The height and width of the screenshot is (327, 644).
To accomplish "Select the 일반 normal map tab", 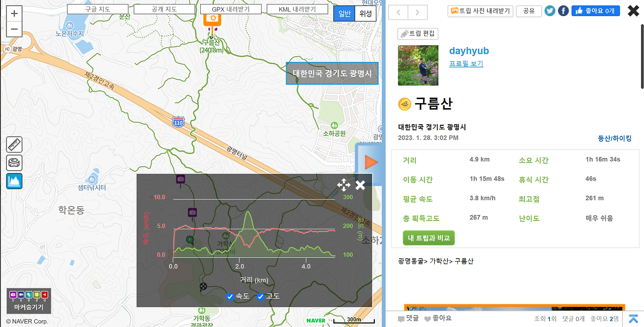I will [x=344, y=14].
